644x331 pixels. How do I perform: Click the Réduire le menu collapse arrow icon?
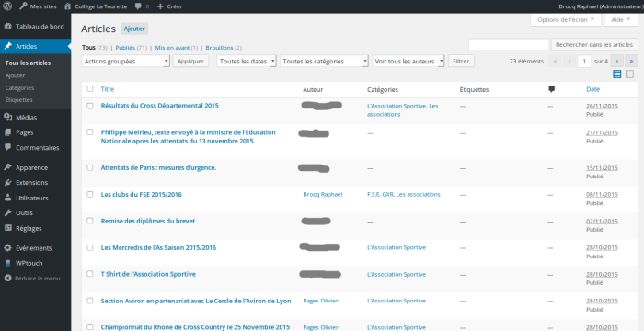click(7, 278)
